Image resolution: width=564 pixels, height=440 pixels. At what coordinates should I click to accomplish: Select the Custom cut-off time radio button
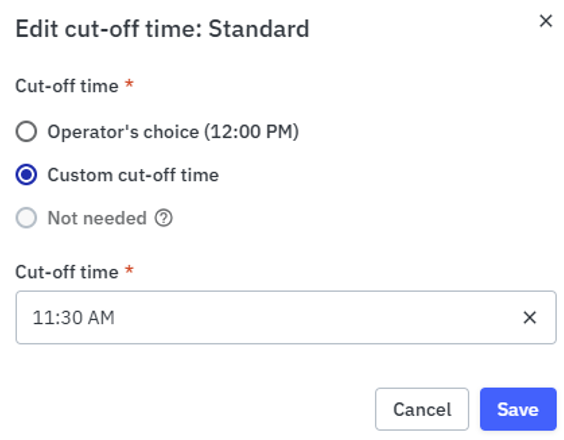coord(26,174)
